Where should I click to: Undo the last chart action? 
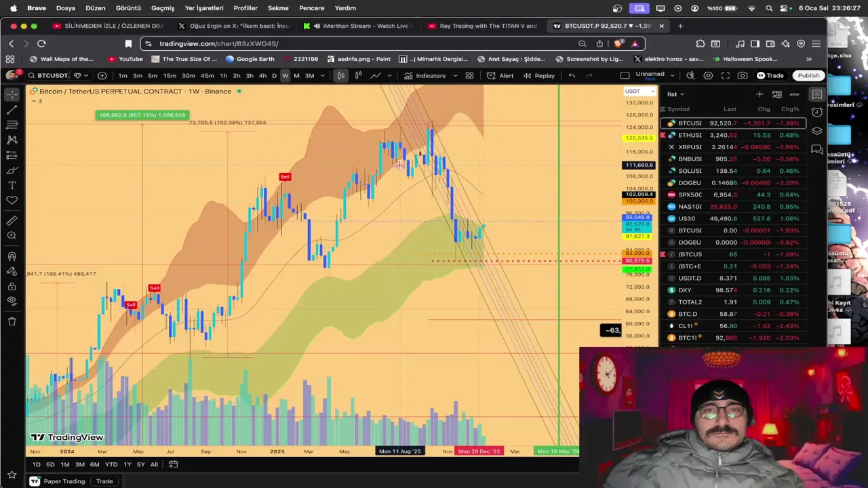[x=572, y=75]
